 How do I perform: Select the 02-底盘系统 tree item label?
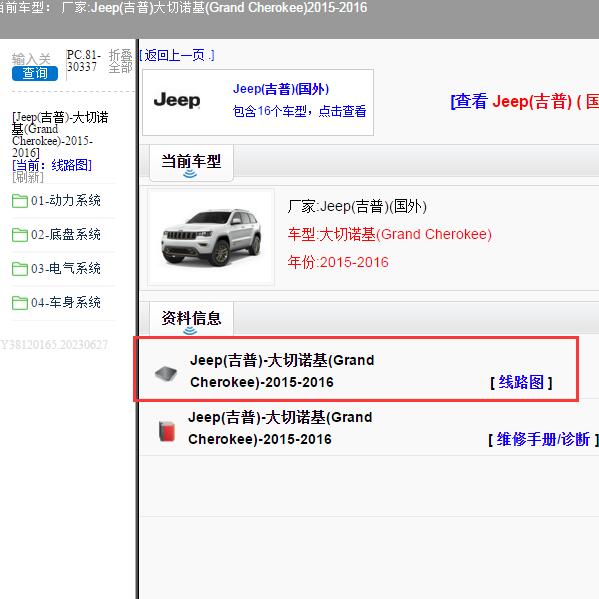(66, 235)
